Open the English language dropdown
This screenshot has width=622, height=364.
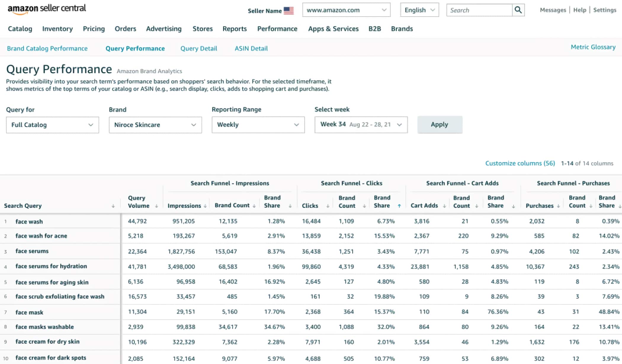(419, 10)
